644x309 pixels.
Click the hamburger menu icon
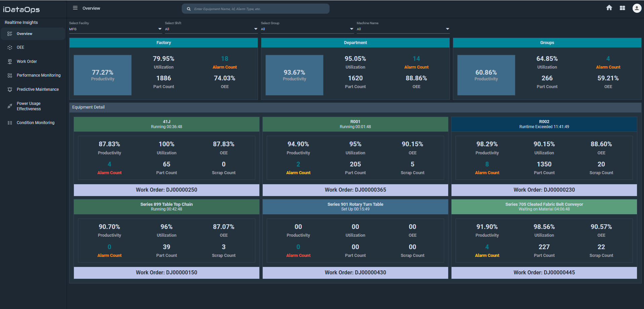(75, 8)
